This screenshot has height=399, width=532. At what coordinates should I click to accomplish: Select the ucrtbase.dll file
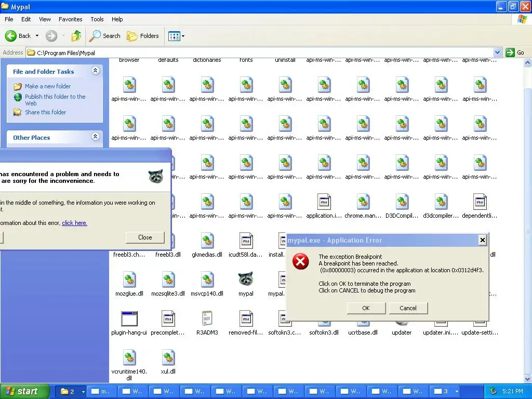[363, 332]
